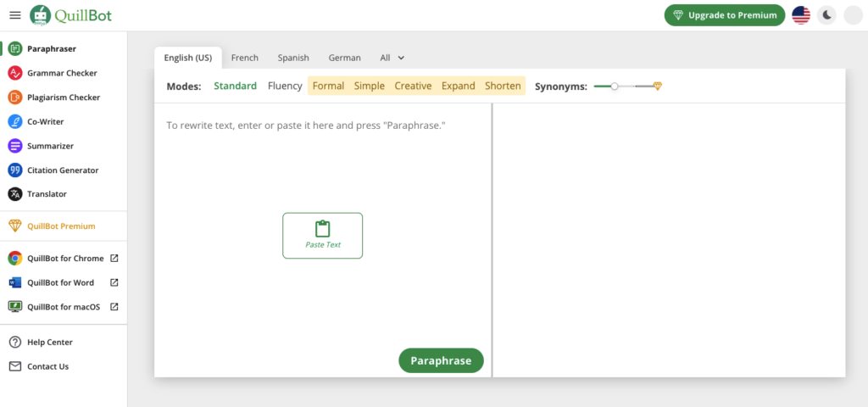Click into the input text area placeholder
The height and width of the screenshot is (407, 868).
pos(306,125)
